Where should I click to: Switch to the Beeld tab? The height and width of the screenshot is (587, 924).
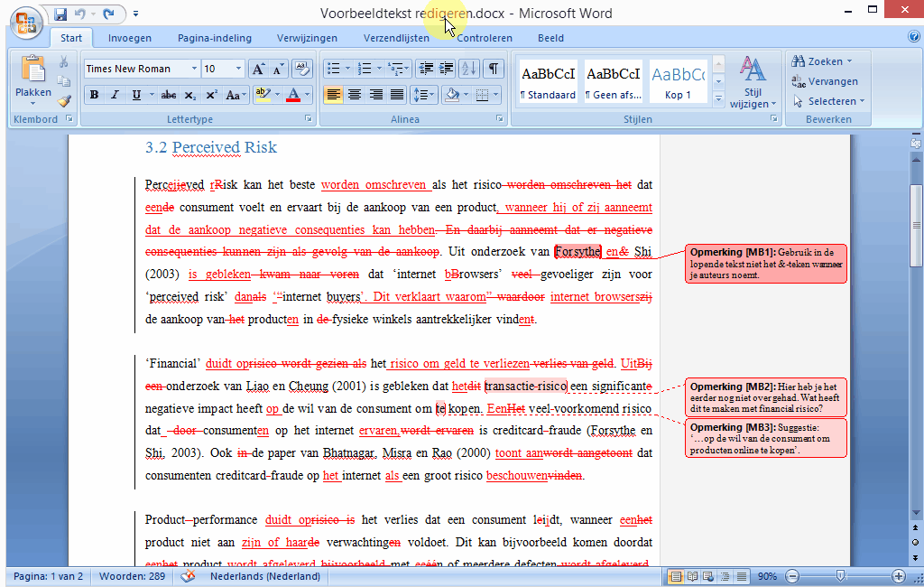pyautogui.click(x=550, y=38)
